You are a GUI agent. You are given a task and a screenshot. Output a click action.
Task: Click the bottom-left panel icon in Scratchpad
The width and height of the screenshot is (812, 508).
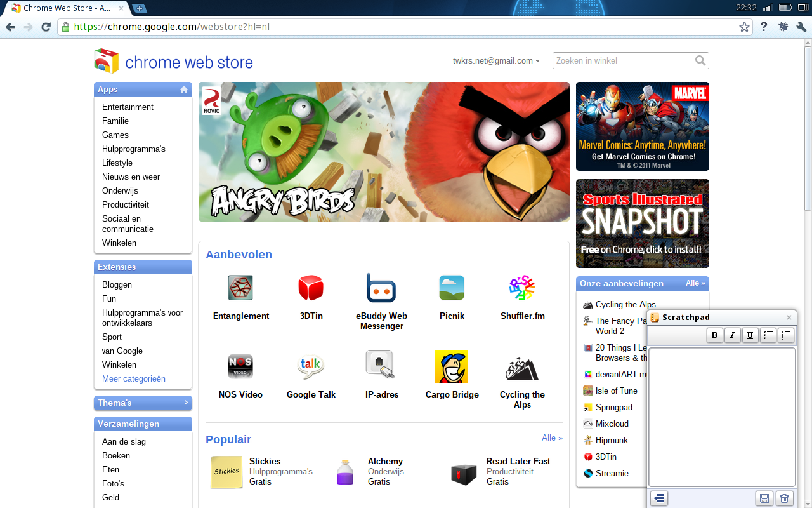pyautogui.click(x=659, y=499)
